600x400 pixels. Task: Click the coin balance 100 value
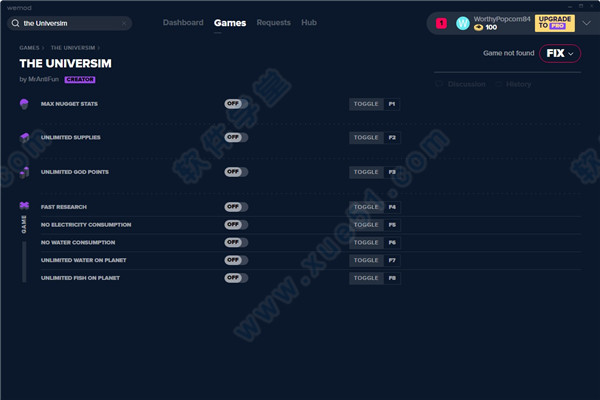(x=491, y=28)
